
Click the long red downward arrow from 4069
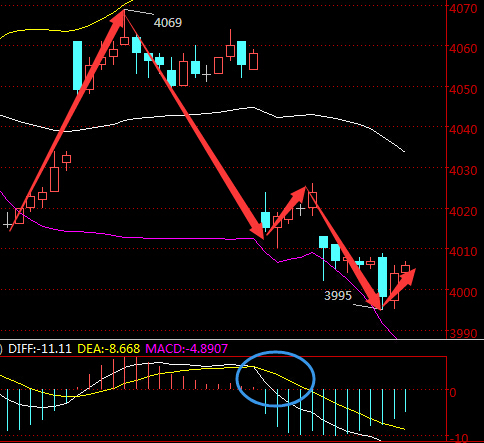click(x=194, y=124)
